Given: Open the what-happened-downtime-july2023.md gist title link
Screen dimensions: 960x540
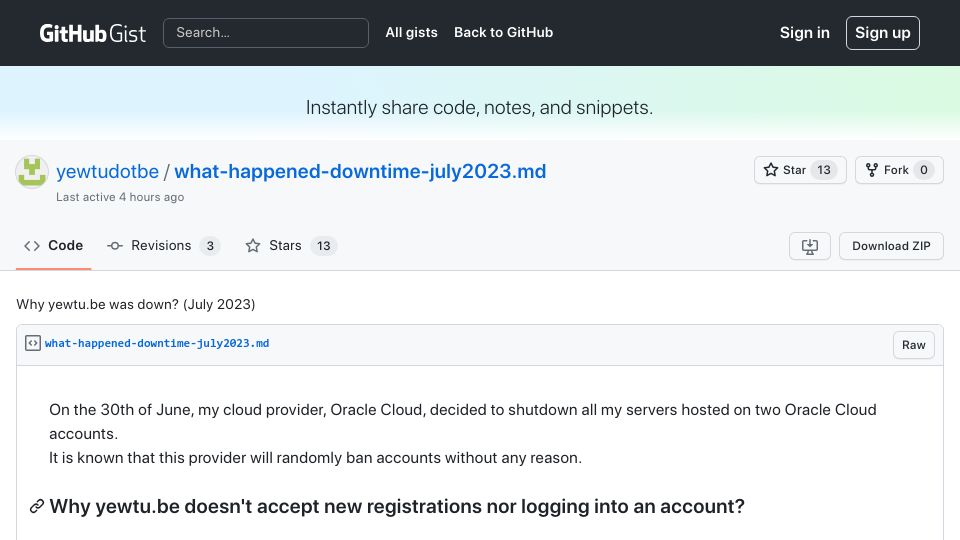Looking at the screenshot, I should [360, 171].
